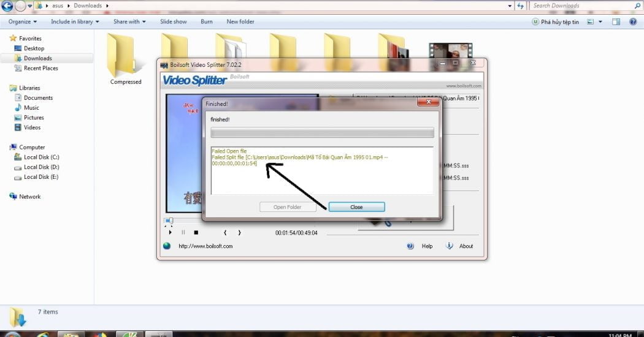Click the Forward navigation button
644x337 pixels.
coord(20,6)
